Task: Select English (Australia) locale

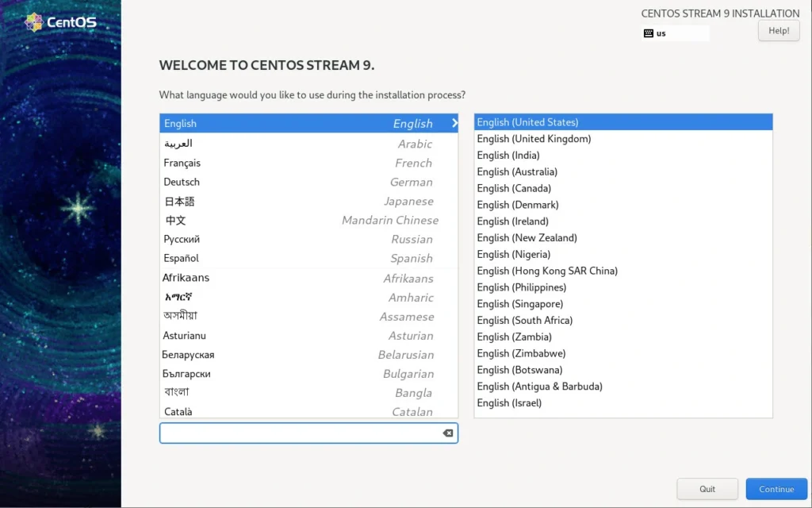Action: pyautogui.click(x=517, y=171)
